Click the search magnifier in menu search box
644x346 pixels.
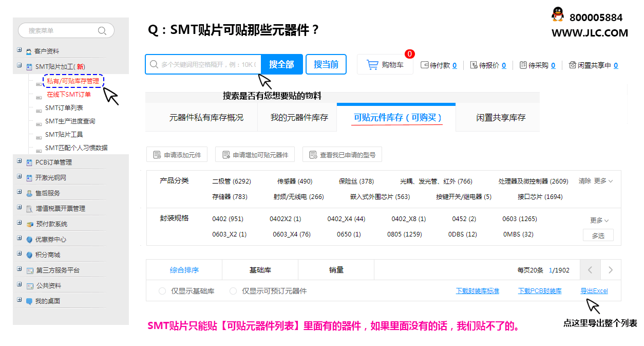[x=102, y=31]
